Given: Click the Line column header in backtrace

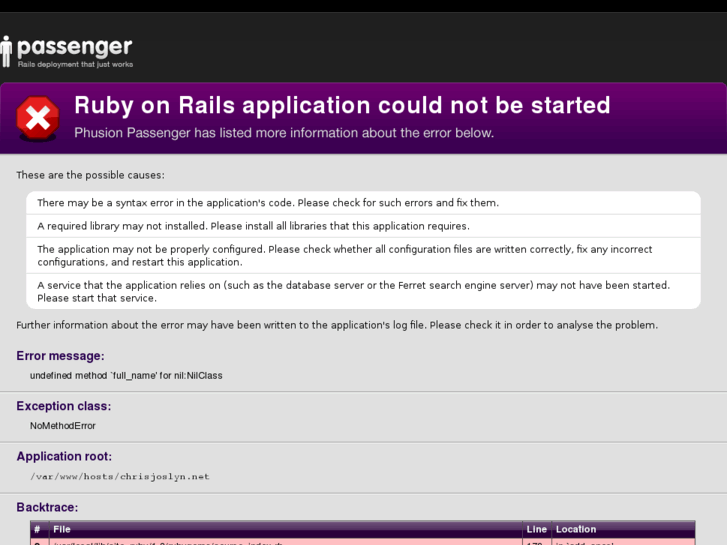Looking at the screenshot, I should [x=536, y=529].
